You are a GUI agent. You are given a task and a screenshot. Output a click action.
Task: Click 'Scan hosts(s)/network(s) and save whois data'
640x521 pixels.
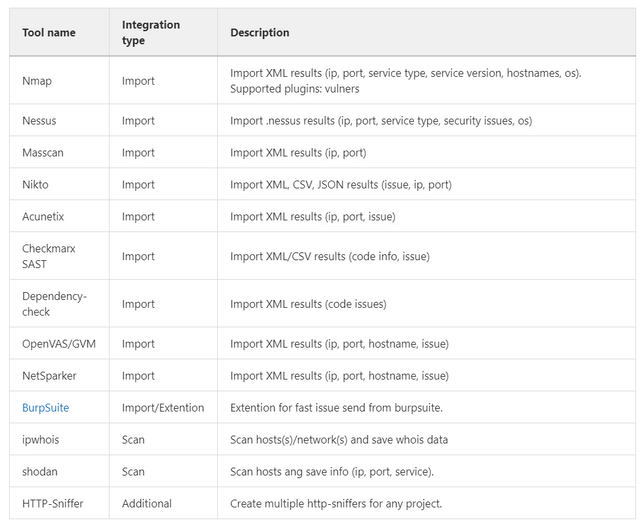point(339,440)
